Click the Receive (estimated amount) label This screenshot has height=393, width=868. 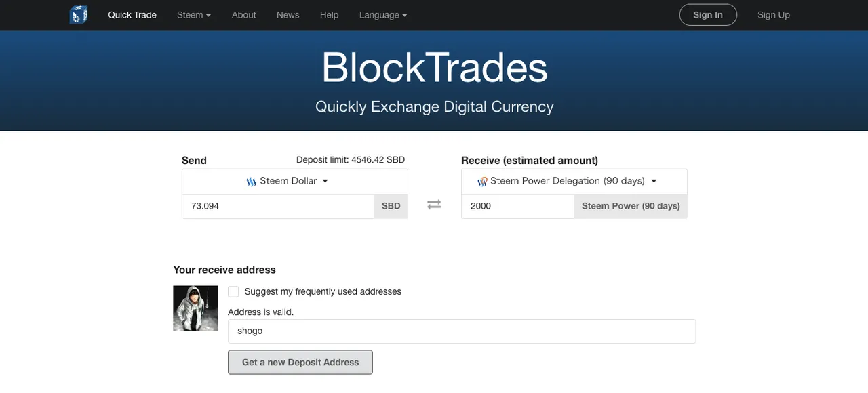coord(530,161)
